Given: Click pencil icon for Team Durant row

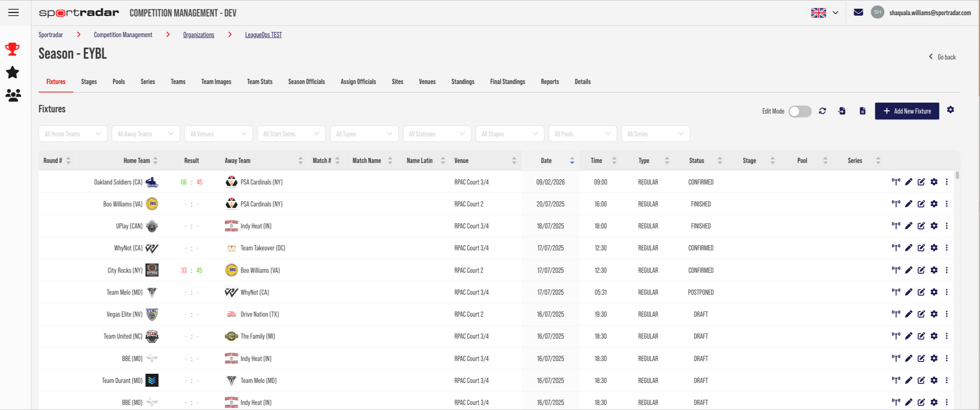Looking at the screenshot, I should (x=909, y=380).
